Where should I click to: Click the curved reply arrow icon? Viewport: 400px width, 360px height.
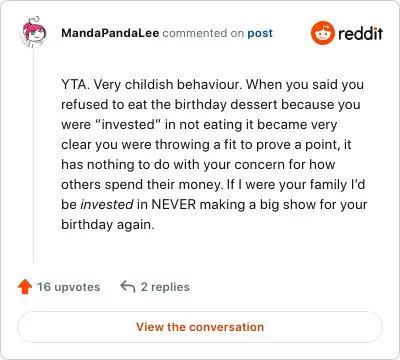pos(128,286)
